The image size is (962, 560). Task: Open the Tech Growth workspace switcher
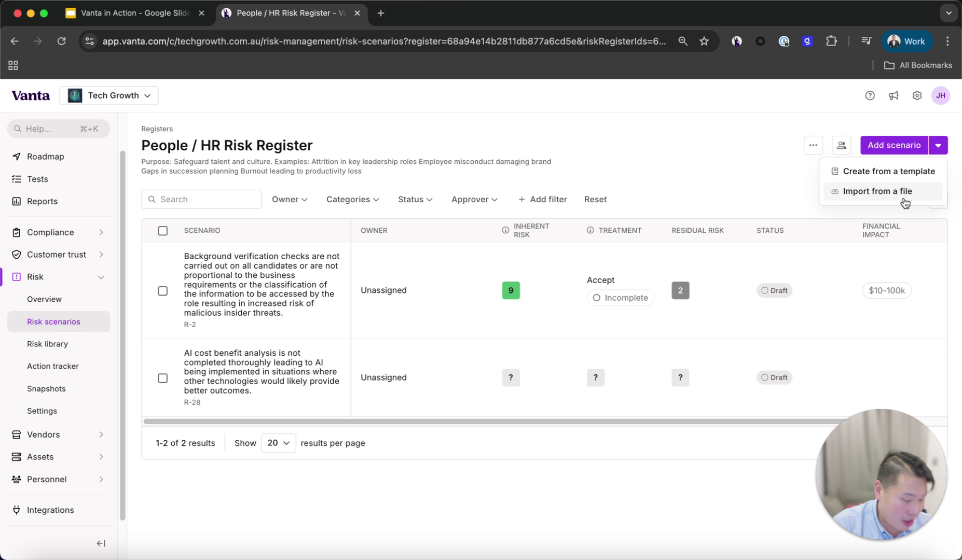[x=109, y=95]
